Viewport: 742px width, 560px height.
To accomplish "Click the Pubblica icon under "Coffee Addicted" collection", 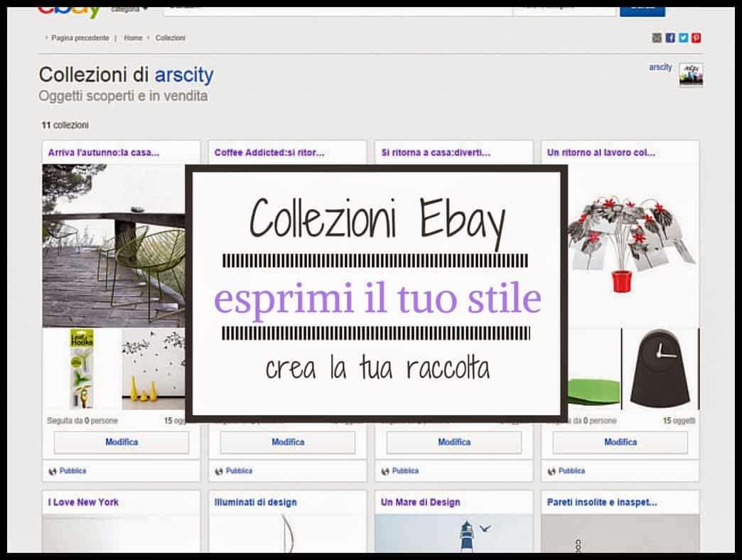I will [x=218, y=470].
